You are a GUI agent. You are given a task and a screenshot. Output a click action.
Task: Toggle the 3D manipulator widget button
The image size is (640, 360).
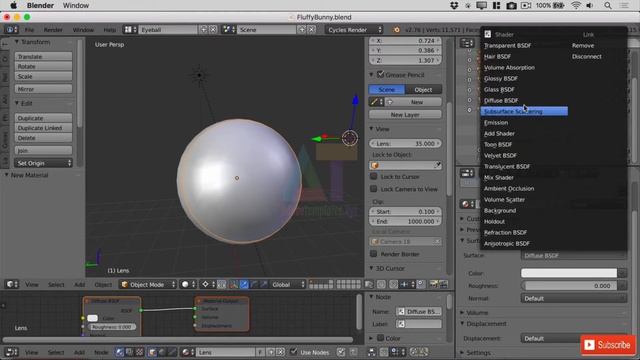[x=233, y=284]
